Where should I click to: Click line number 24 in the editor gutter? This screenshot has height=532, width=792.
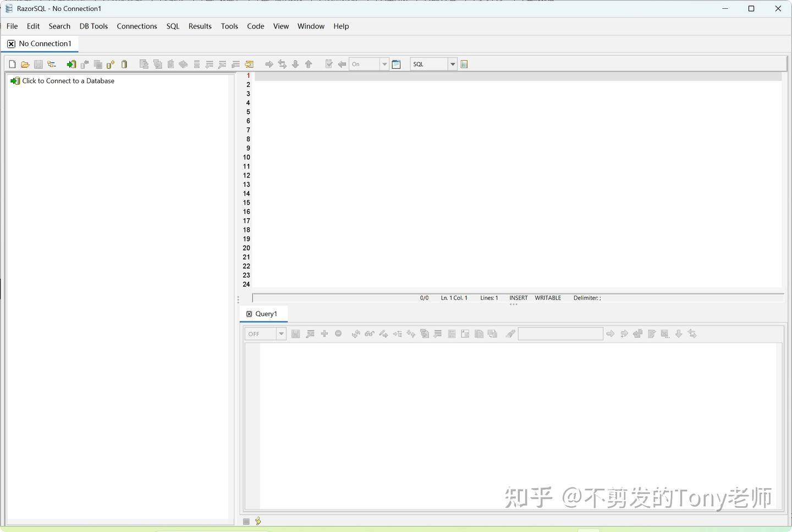tap(246, 284)
